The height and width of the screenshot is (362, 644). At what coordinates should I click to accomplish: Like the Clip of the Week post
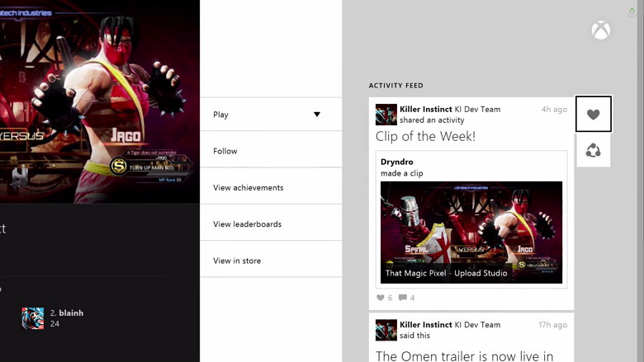point(594,114)
